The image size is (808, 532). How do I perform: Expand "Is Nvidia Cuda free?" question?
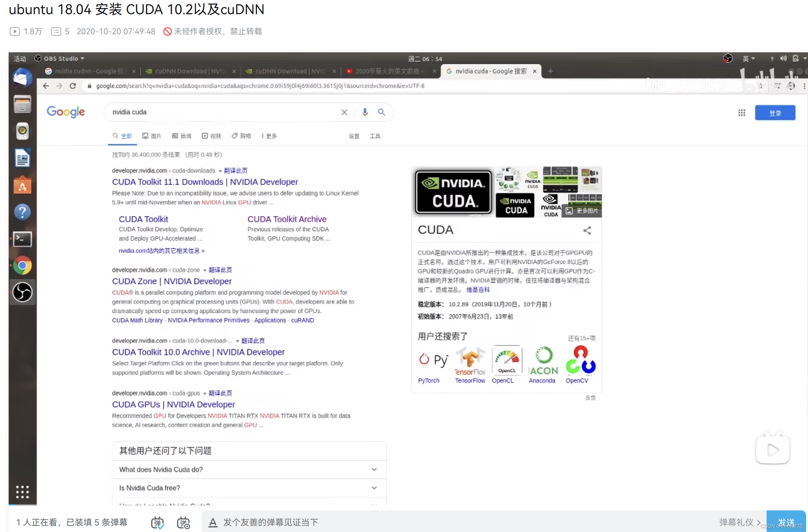tap(249, 488)
